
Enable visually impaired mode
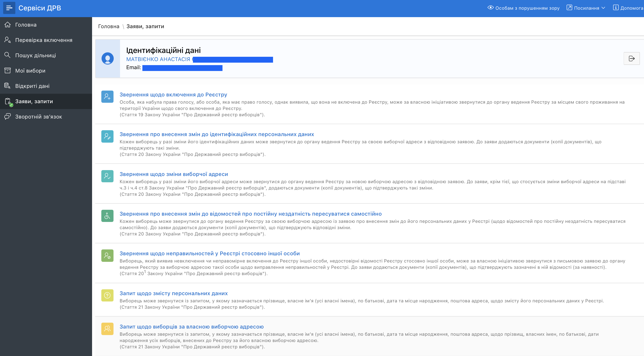pyautogui.click(x=523, y=8)
